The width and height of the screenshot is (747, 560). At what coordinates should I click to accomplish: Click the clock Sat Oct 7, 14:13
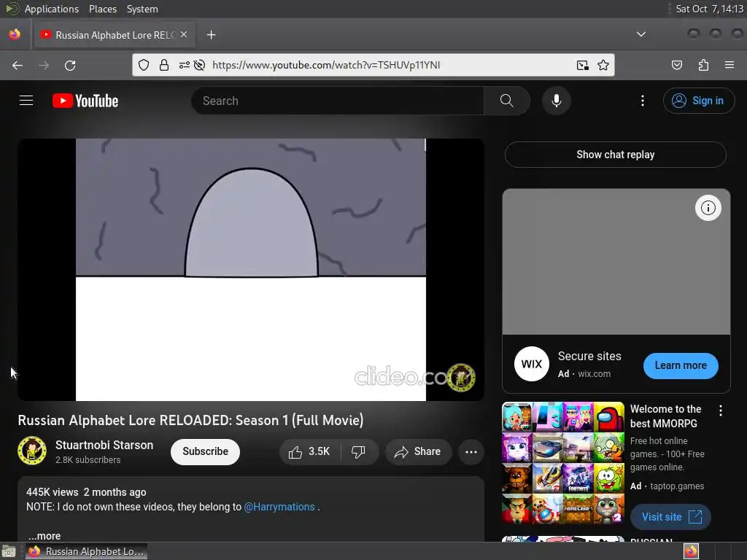pos(709,9)
